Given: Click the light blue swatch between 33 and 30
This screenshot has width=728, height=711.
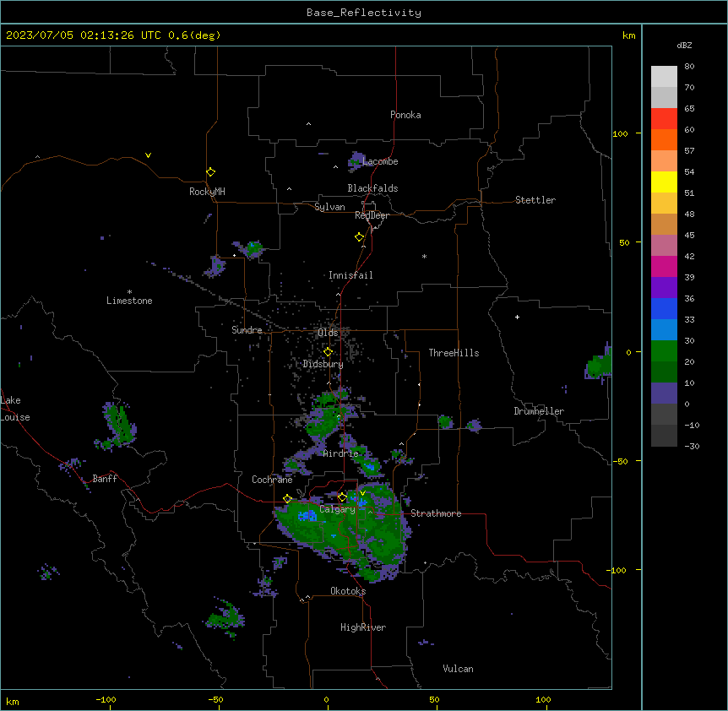Looking at the screenshot, I should pos(664,330).
